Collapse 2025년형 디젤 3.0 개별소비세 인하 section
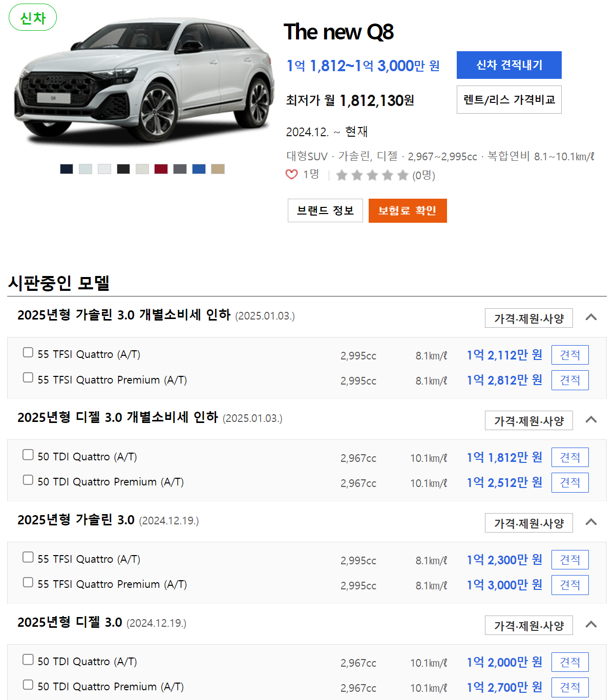 click(591, 419)
